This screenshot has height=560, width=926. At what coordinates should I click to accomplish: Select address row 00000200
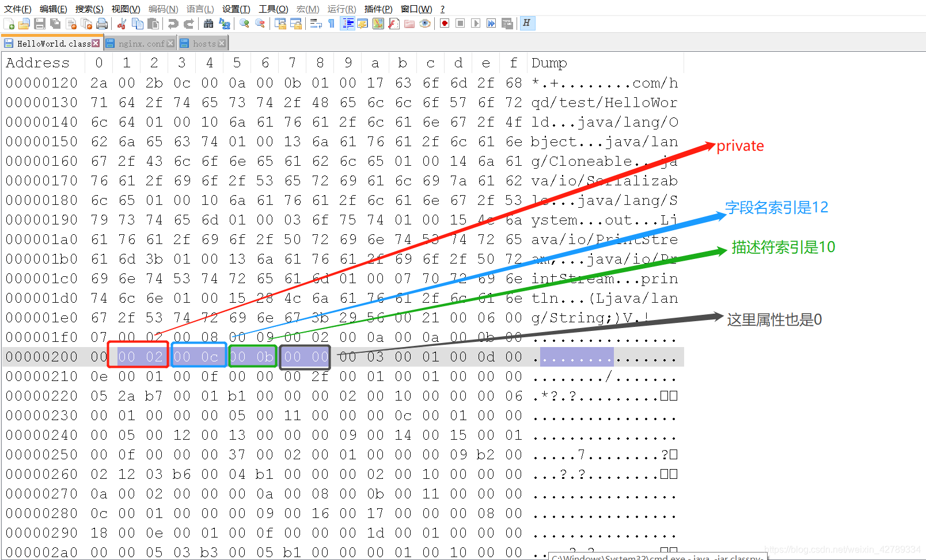(41, 357)
